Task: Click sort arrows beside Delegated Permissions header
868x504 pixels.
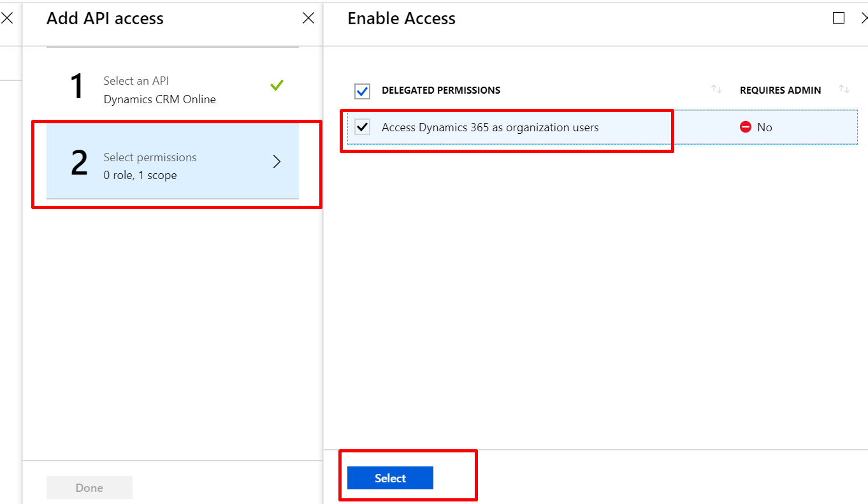Action: [x=716, y=90]
